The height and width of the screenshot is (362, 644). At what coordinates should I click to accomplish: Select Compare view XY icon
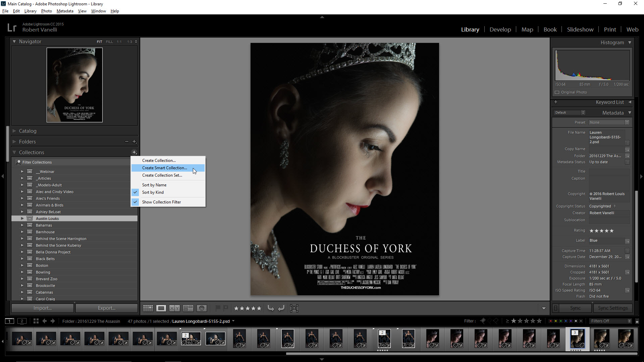(174, 308)
